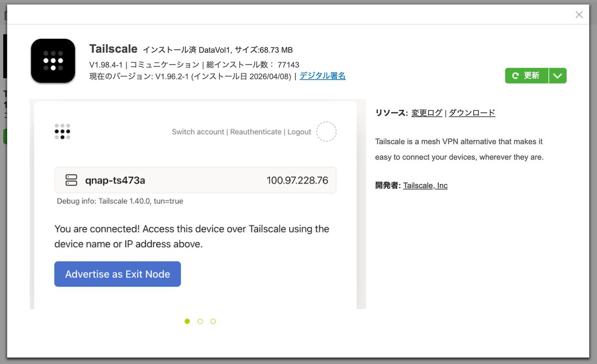The height and width of the screenshot is (364, 597).
Task: Click the Logout text in preview
Action: (299, 132)
